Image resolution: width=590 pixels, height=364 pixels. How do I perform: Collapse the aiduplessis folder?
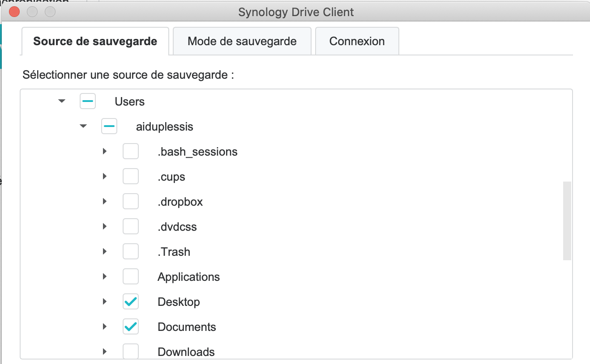pos(83,127)
